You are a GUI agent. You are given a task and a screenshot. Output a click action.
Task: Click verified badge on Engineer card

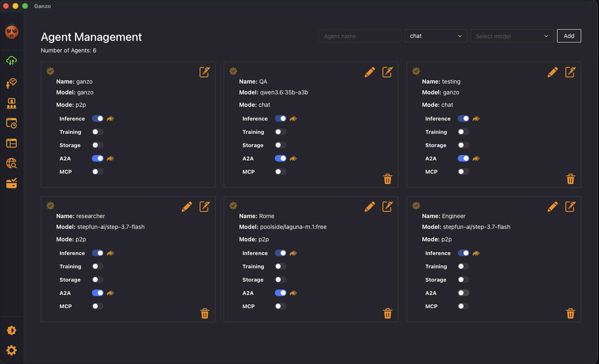click(416, 205)
